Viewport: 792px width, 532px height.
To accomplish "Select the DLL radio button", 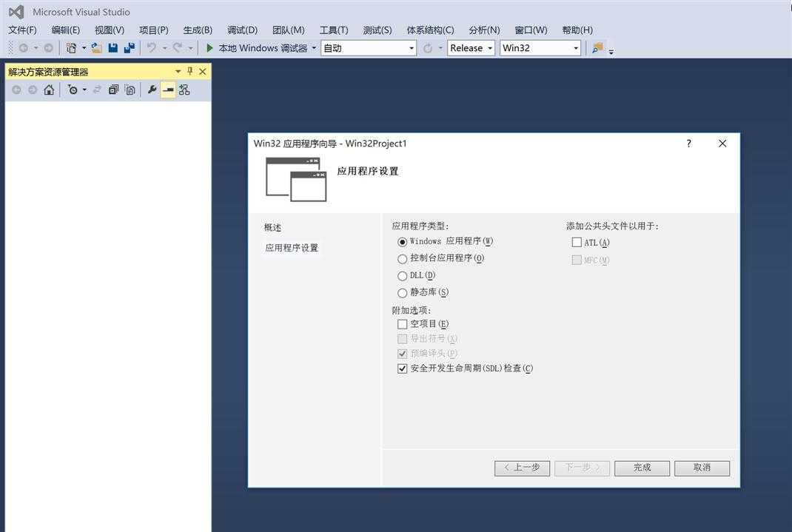I will click(402, 276).
